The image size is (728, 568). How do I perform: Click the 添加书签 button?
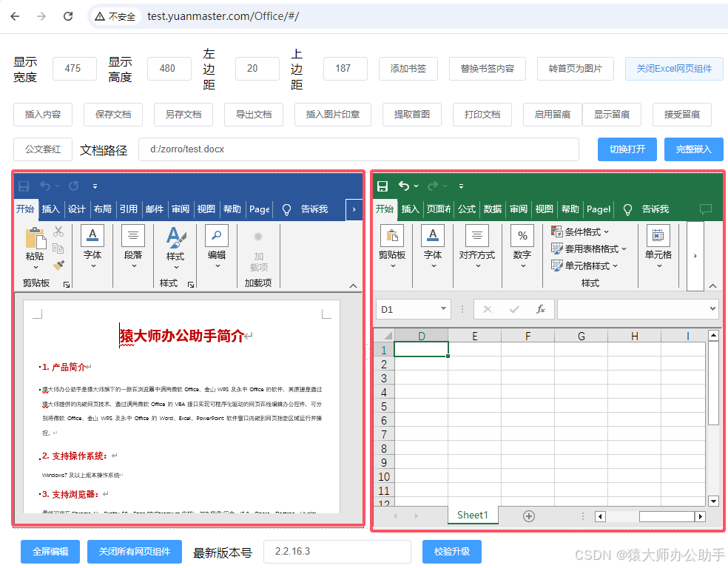(408, 69)
